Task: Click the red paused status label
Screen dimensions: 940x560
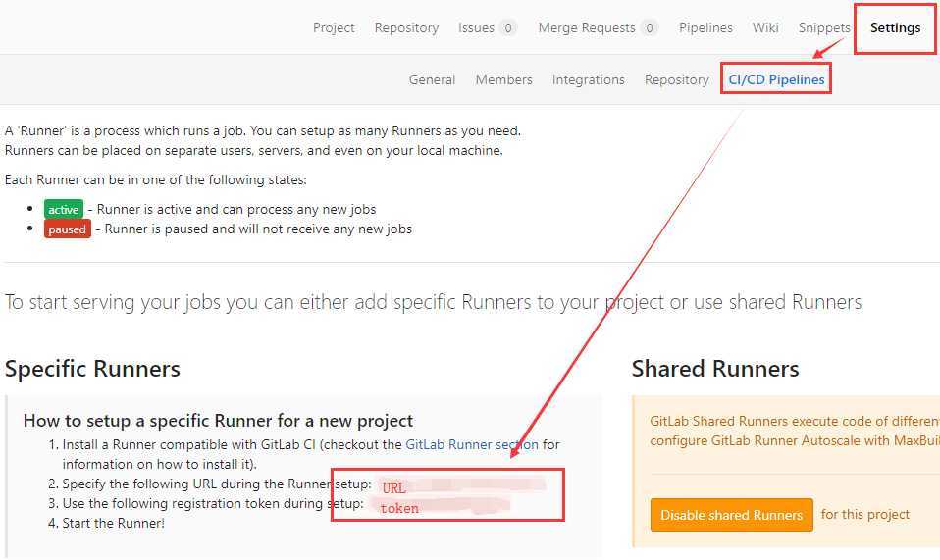Action: (x=67, y=229)
